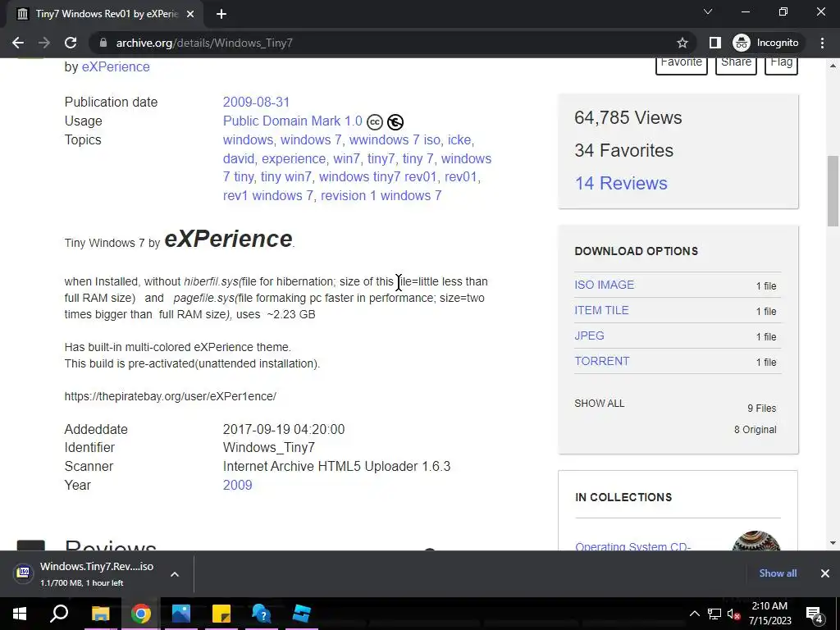Open Sticky Notes on the taskbar

click(221, 614)
